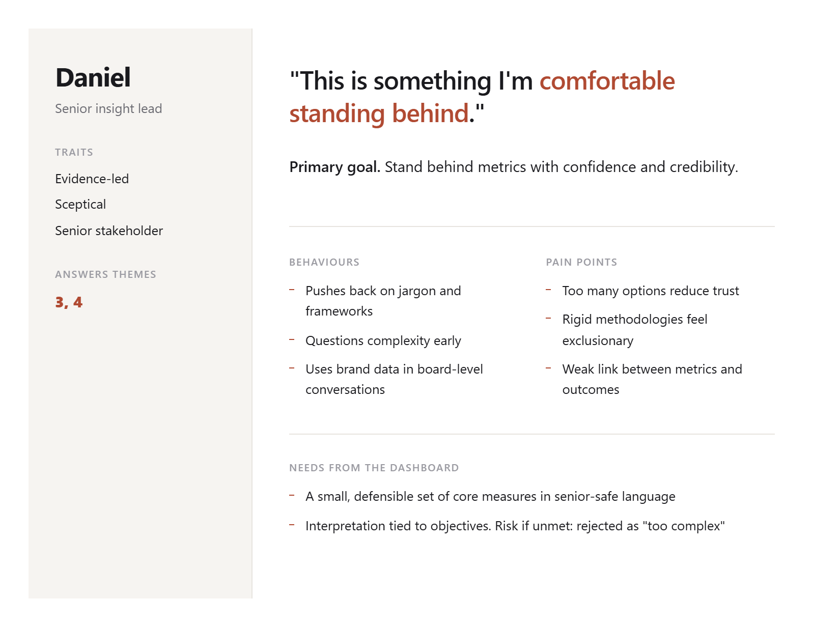Click the NEEDS FROM THE DASHBOARD heading
The image size is (840, 627).
point(374,468)
